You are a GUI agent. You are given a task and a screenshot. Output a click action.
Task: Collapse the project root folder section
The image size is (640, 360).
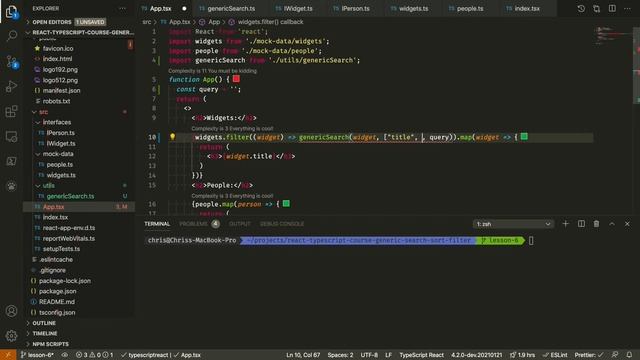[x=28, y=33]
